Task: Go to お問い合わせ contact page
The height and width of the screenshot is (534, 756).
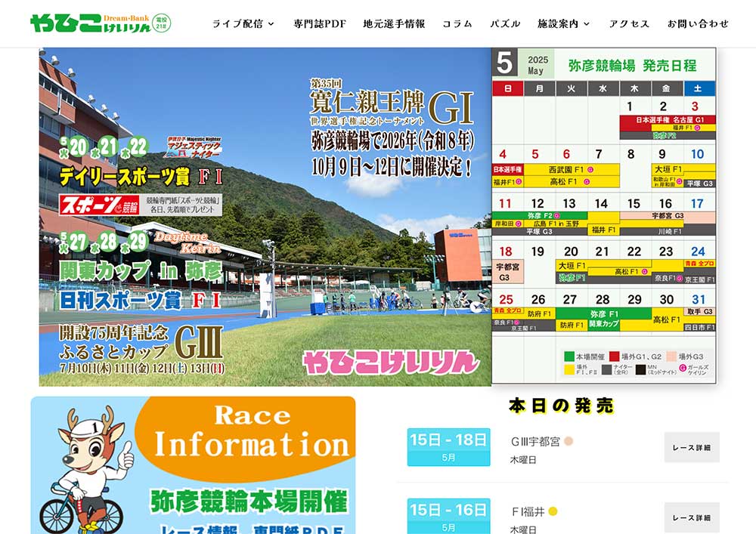Action: click(698, 23)
